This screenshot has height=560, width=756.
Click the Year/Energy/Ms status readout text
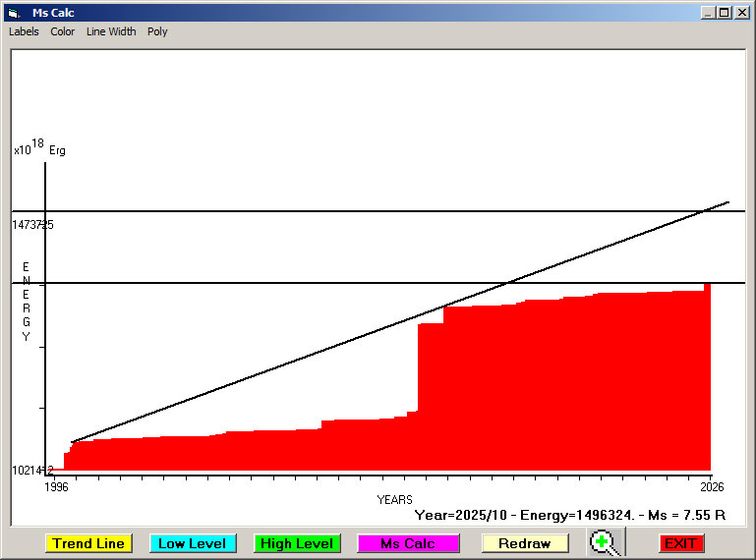(570, 515)
